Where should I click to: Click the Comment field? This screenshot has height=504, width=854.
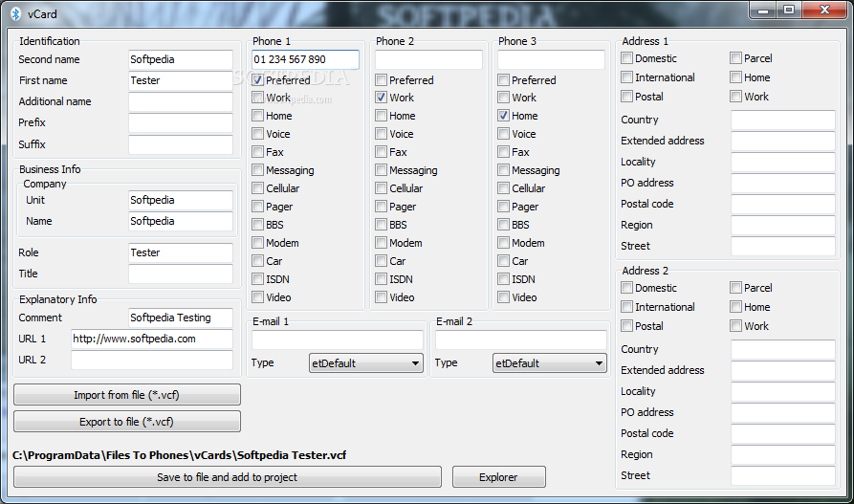[181, 318]
